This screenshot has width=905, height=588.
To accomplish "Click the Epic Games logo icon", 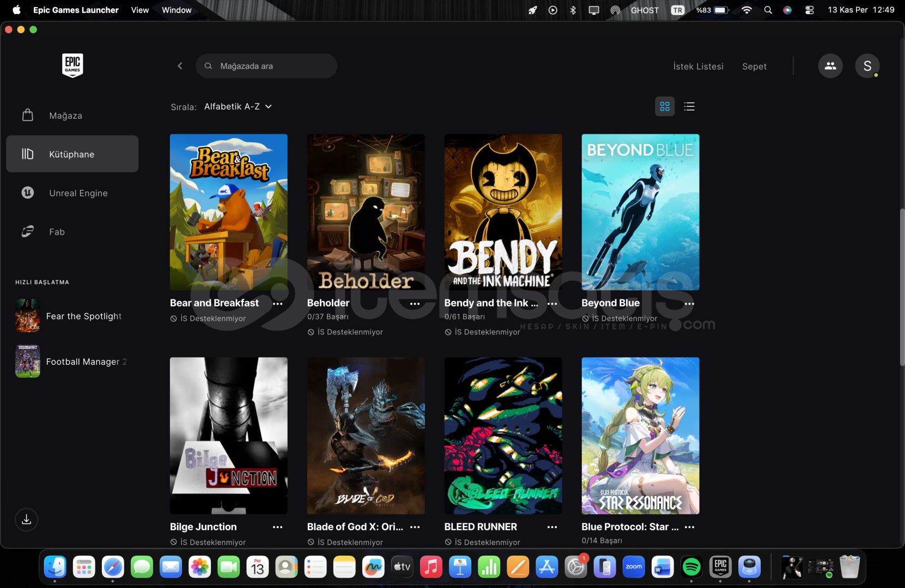I will [72, 65].
